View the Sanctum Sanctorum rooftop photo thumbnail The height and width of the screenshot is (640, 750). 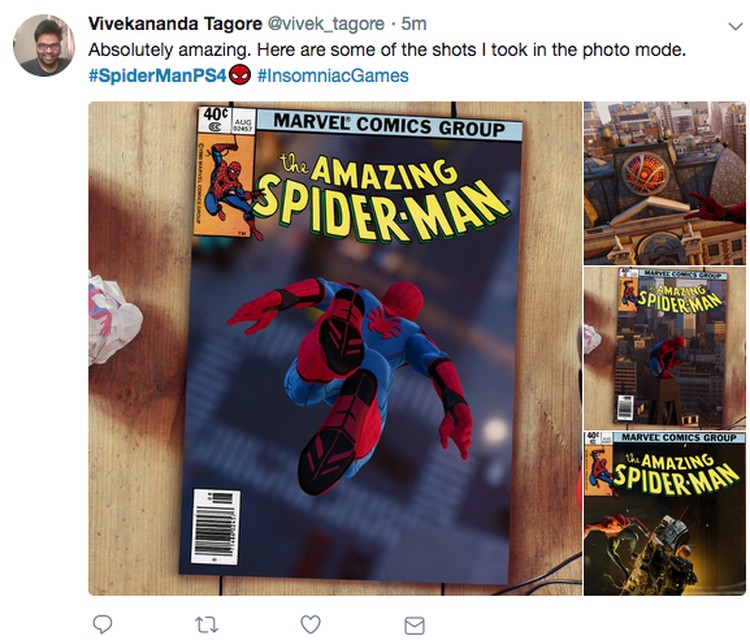(664, 183)
